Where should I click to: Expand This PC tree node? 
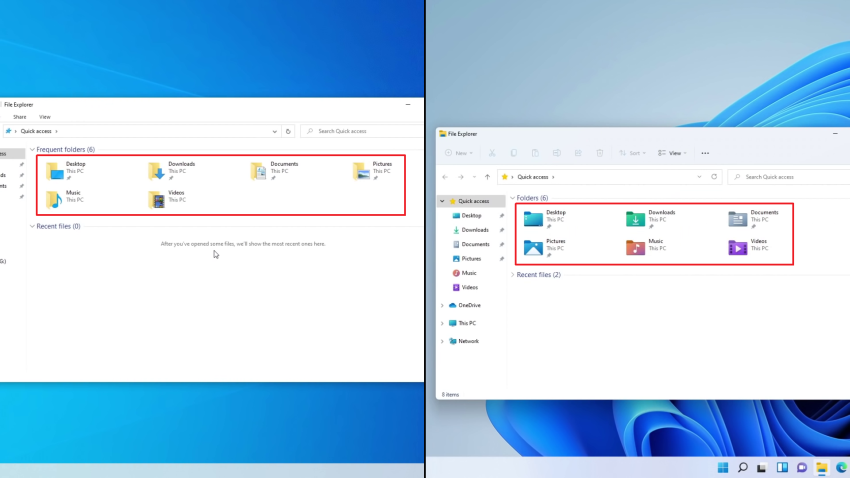tap(442, 323)
